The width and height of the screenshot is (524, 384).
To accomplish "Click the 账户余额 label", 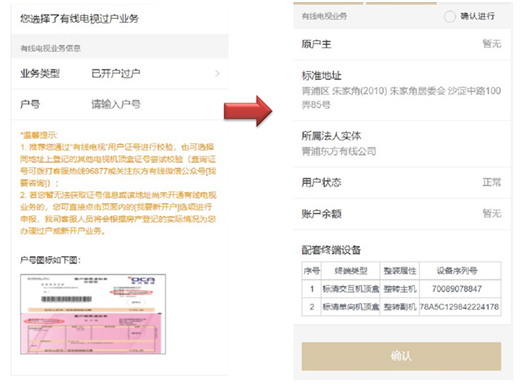I will click(x=321, y=214).
